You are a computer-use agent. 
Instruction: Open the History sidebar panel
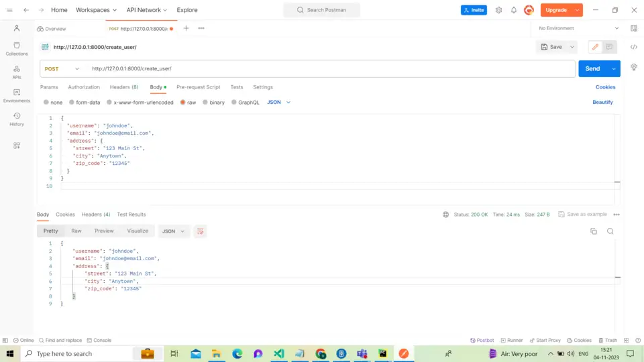coord(17,119)
